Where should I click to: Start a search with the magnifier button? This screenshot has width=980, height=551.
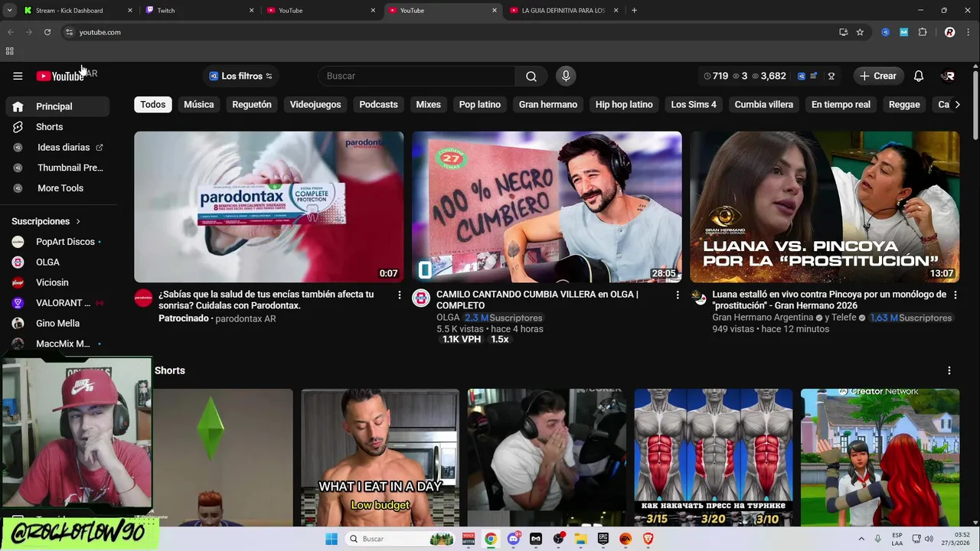tap(531, 76)
